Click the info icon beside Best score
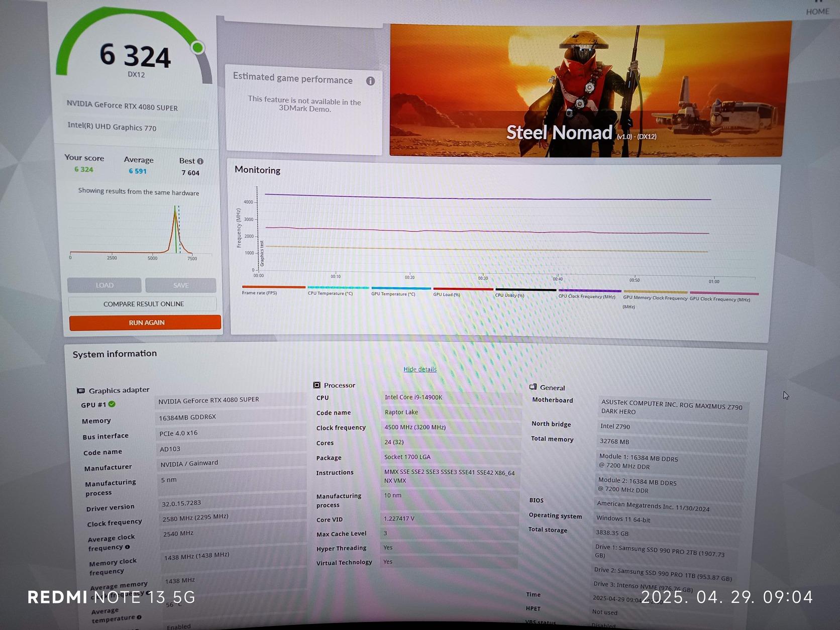This screenshot has height=630, width=840. (200, 161)
